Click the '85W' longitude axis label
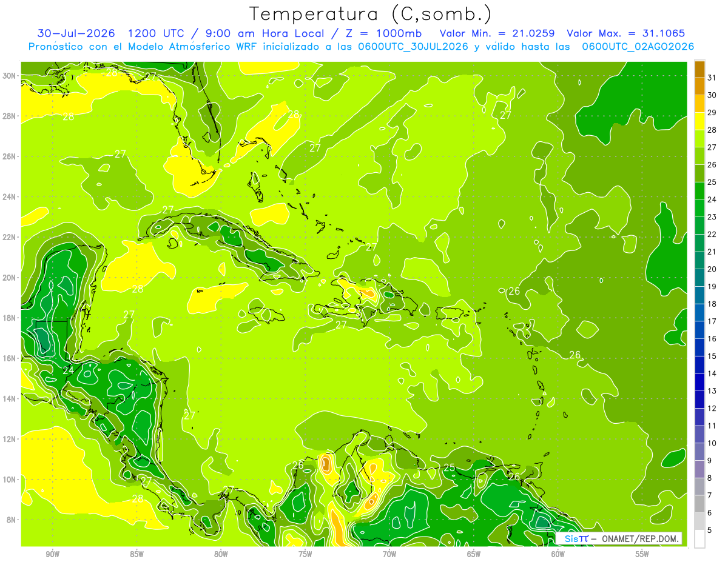This screenshot has width=728, height=562. (x=136, y=554)
